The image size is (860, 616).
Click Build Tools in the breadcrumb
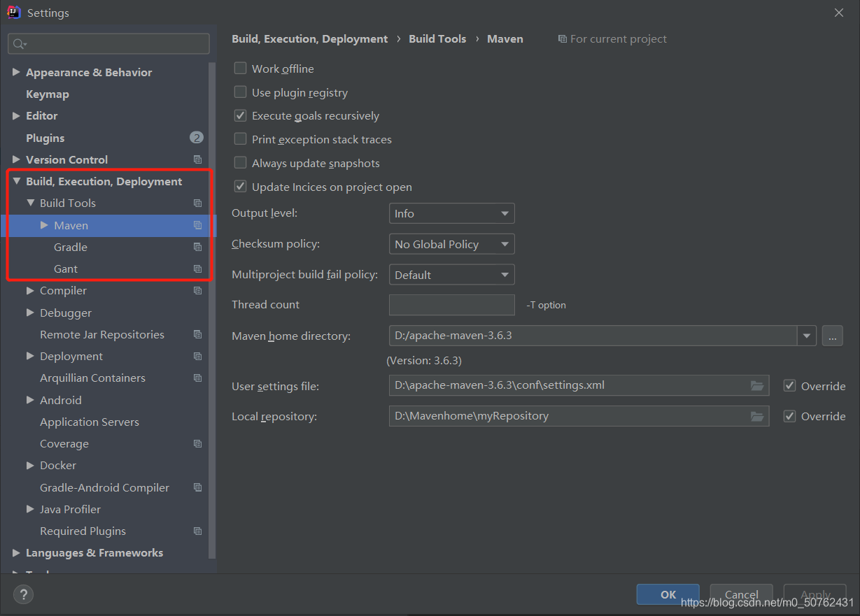pyautogui.click(x=437, y=38)
